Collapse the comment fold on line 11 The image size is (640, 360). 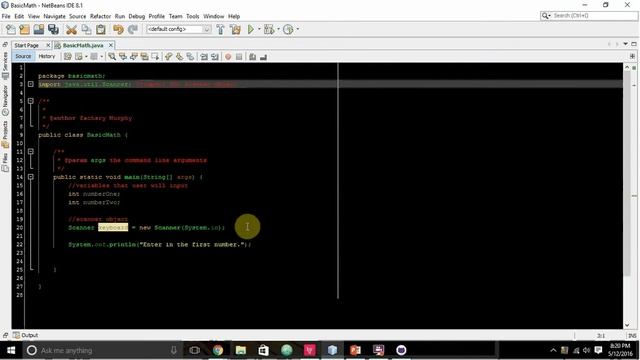(31, 151)
